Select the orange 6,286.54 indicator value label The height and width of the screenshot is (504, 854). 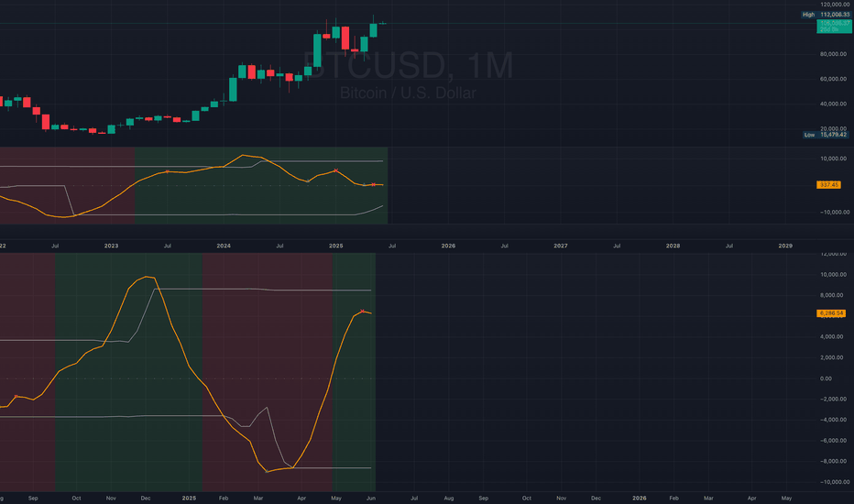point(830,313)
